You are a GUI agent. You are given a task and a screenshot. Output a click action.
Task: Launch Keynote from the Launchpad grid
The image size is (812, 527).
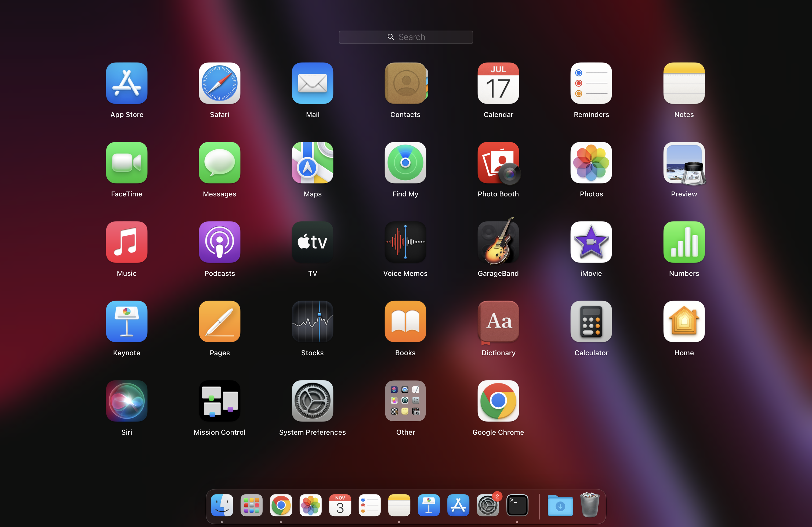126,321
